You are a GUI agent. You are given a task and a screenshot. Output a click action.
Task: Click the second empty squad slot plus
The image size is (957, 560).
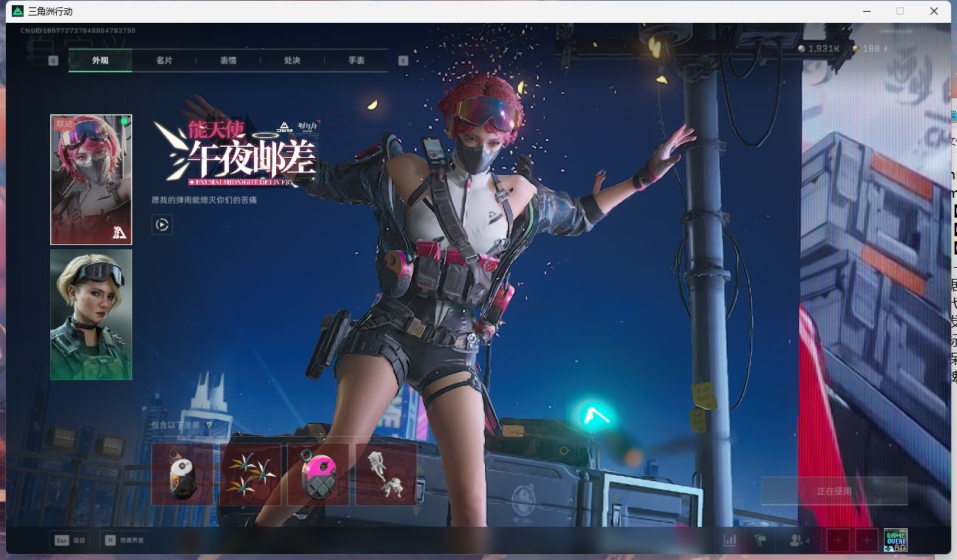[866, 540]
